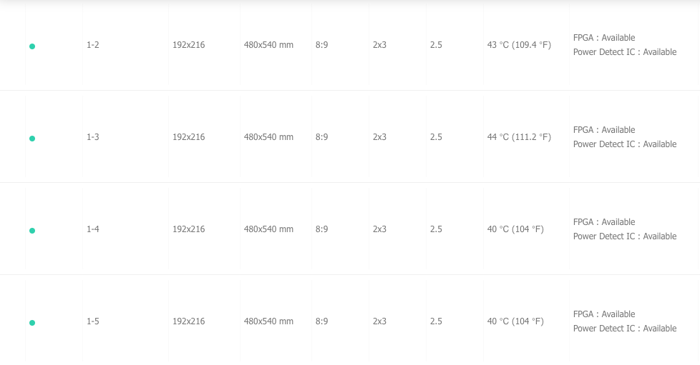This screenshot has height=365, width=700.
Task: Click green status dot for cabinet 1-4
Action: [32, 231]
